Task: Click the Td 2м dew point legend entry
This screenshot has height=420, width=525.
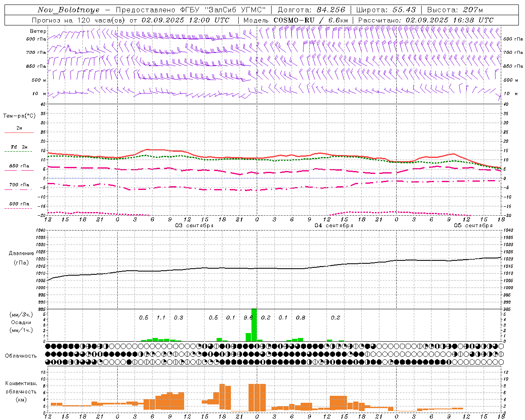Action: tap(19, 147)
